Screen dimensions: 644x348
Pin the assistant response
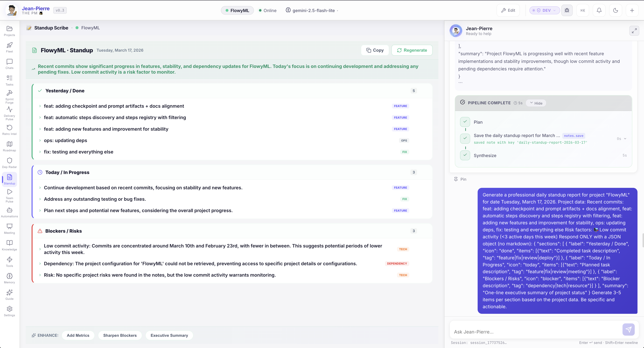click(x=460, y=179)
